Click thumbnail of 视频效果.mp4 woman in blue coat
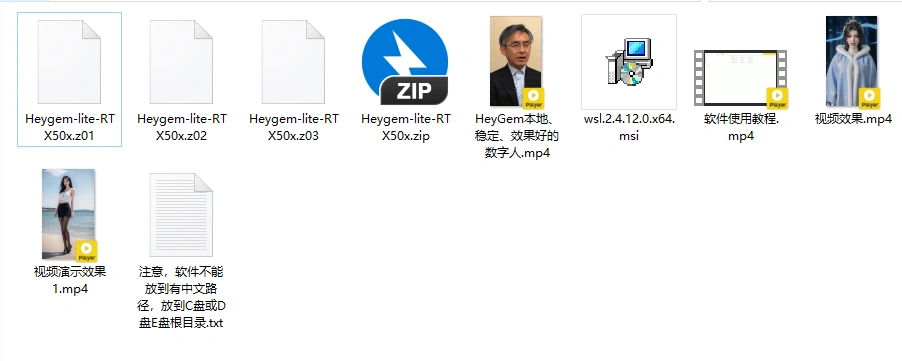The image size is (902, 361). click(x=853, y=62)
